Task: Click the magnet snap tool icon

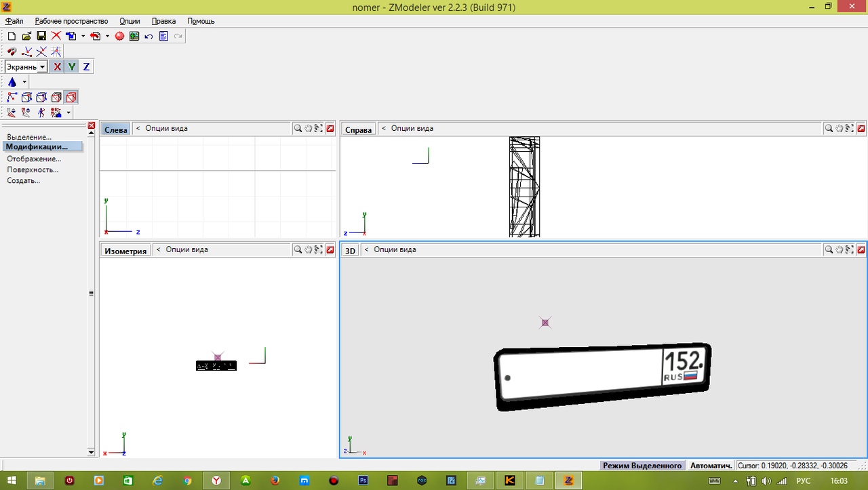Action: coord(12,52)
